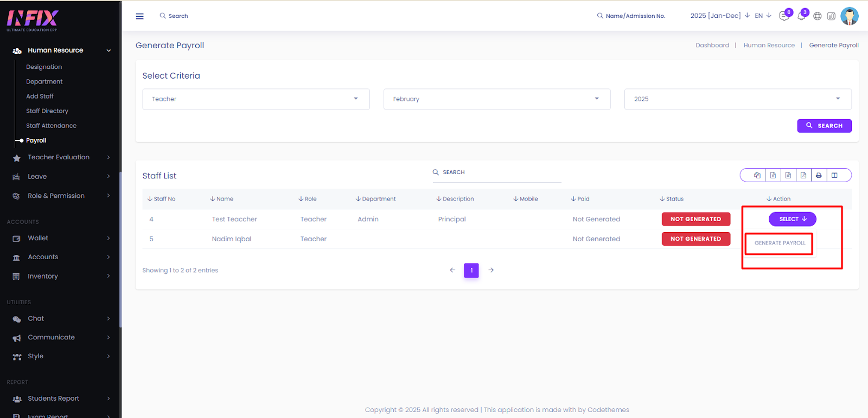Screen dimensions: 868x418
Task: Sort staff list by Staff No
Action: 162,199
